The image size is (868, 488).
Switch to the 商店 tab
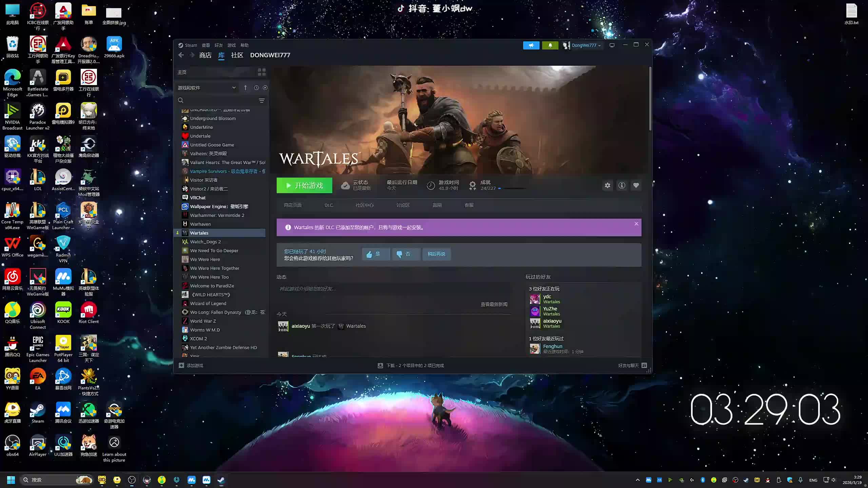tap(205, 55)
